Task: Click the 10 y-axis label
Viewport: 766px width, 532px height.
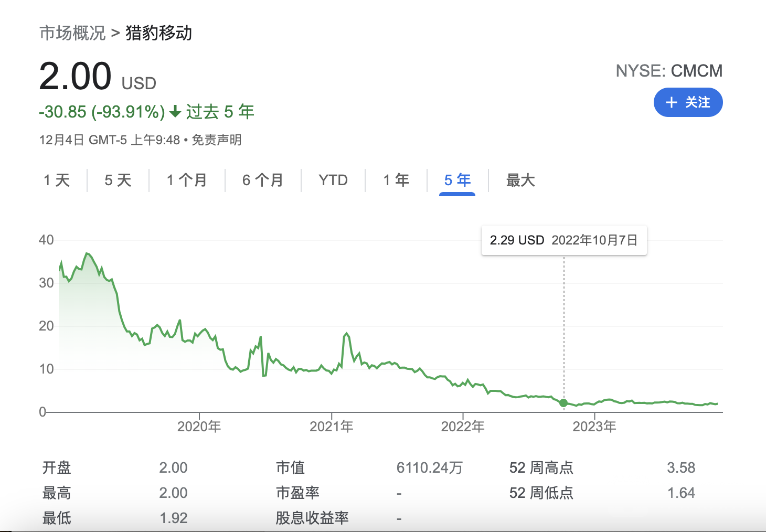Action: [46, 369]
